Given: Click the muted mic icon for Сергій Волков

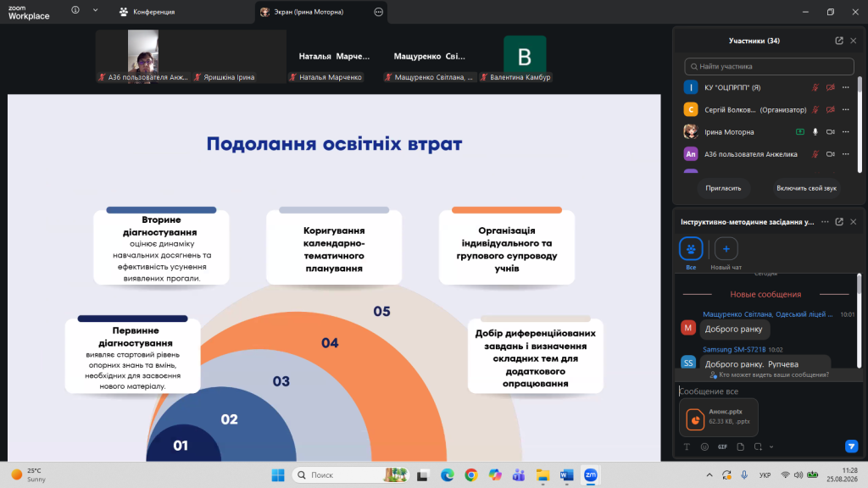Looking at the screenshot, I should (x=815, y=109).
